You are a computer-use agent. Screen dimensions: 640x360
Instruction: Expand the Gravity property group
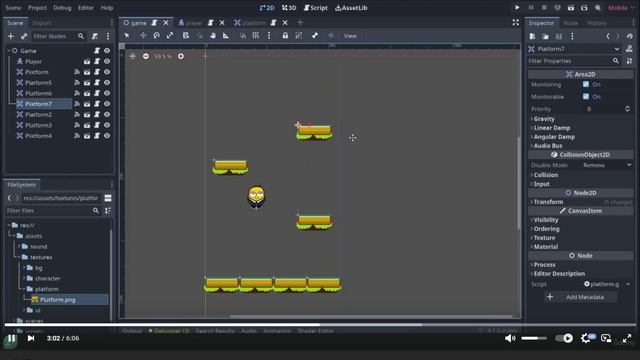(543, 119)
